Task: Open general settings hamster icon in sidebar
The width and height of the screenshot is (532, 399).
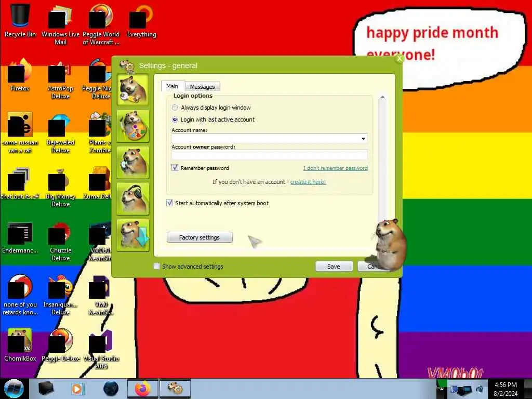Action: coord(132,89)
